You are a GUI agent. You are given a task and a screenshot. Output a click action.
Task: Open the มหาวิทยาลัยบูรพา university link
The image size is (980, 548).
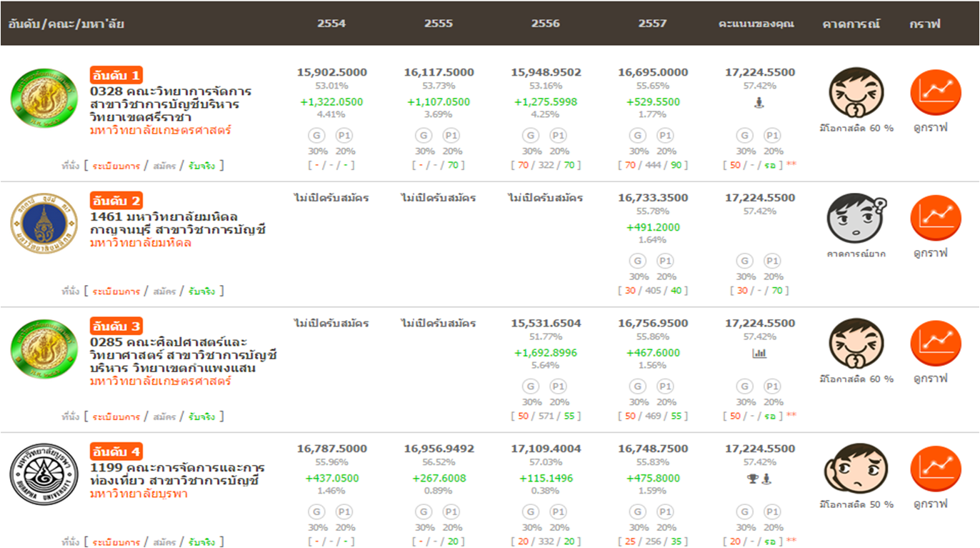139,494
